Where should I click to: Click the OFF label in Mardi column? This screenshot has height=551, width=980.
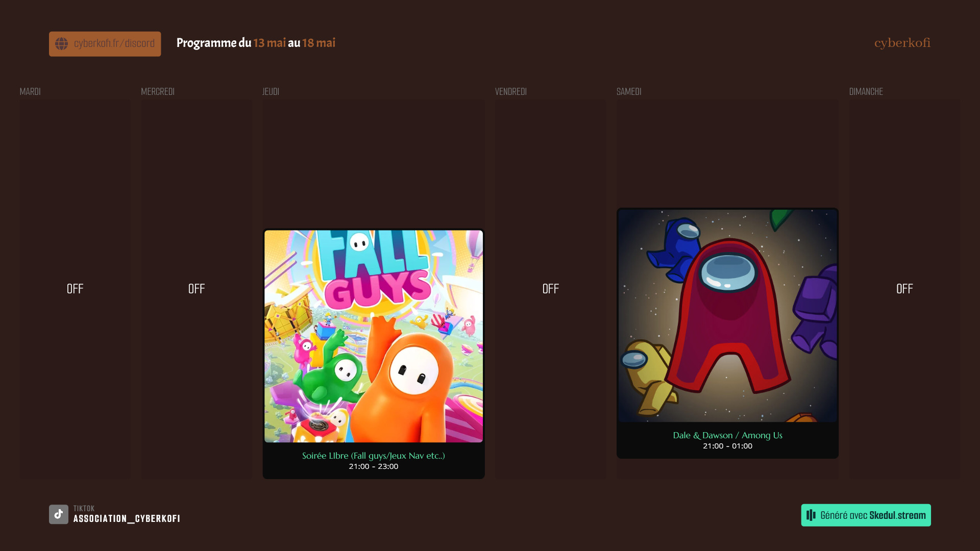[75, 289]
